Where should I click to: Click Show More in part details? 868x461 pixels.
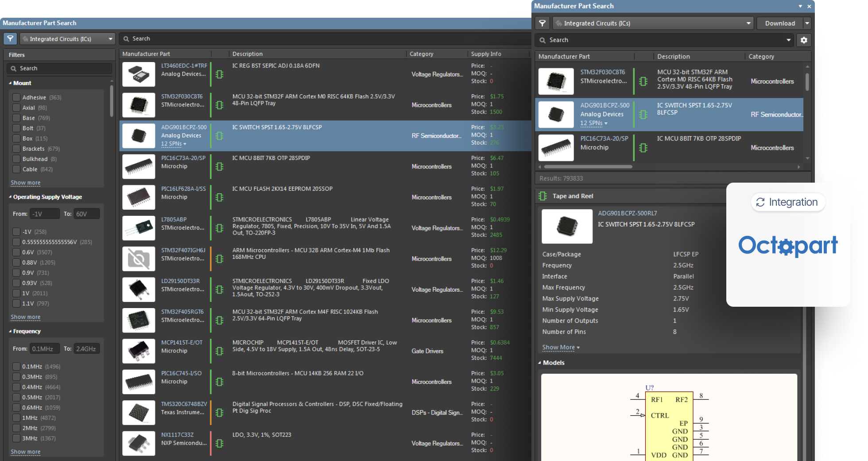tap(561, 348)
